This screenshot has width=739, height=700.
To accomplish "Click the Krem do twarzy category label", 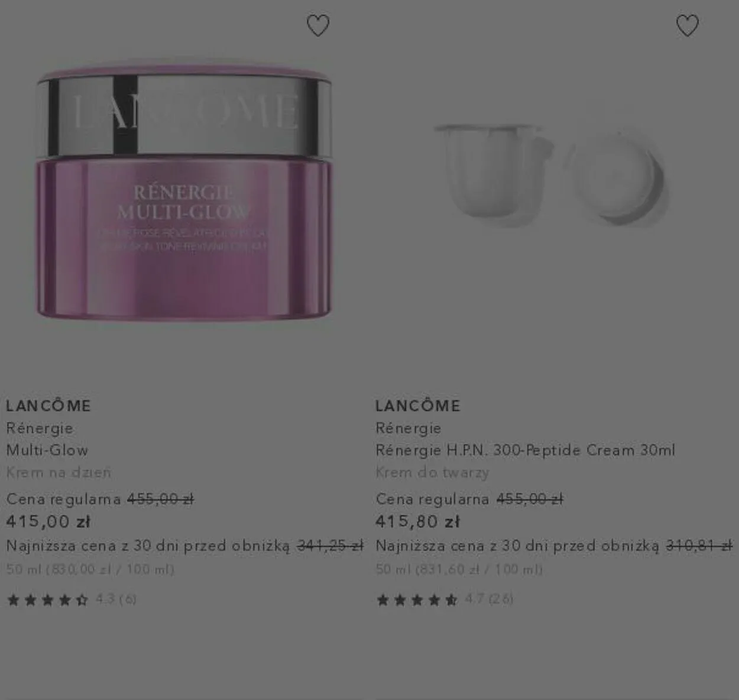I will pos(432,472).
